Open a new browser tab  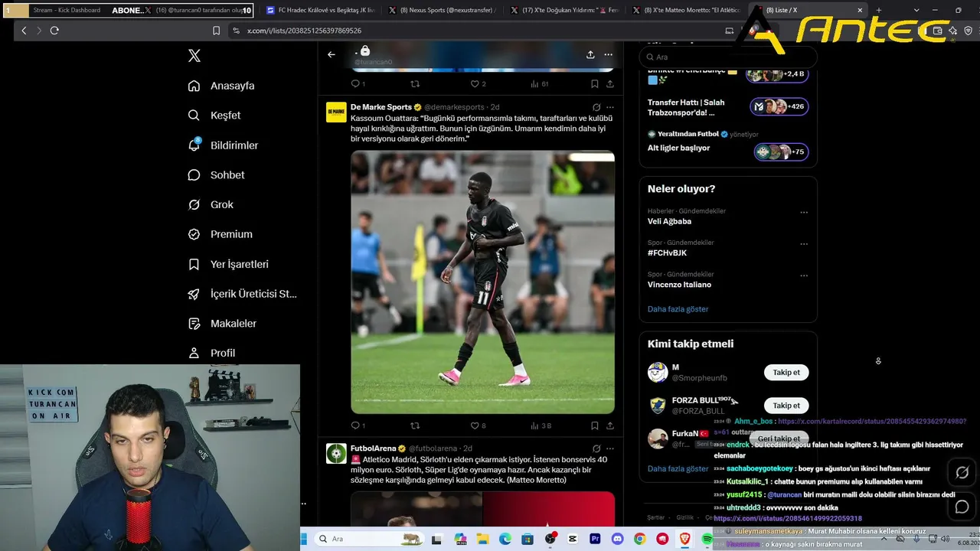(x=878, y=11)
